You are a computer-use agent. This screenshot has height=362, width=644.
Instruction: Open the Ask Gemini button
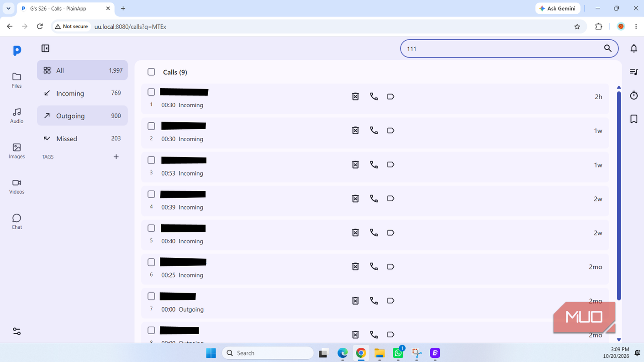[x=558, y=8]
